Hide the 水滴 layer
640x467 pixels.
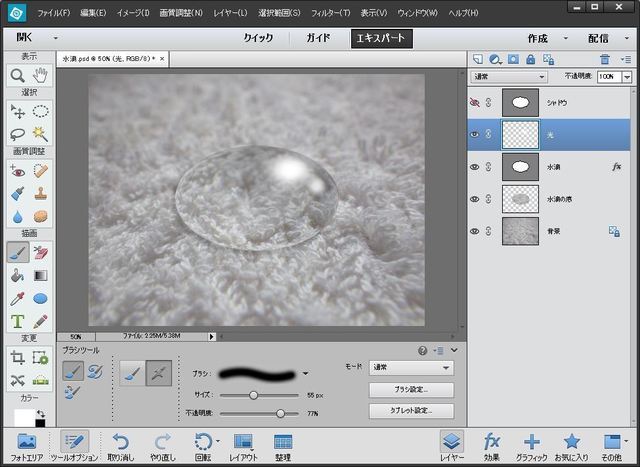click(x=475, y=167)
